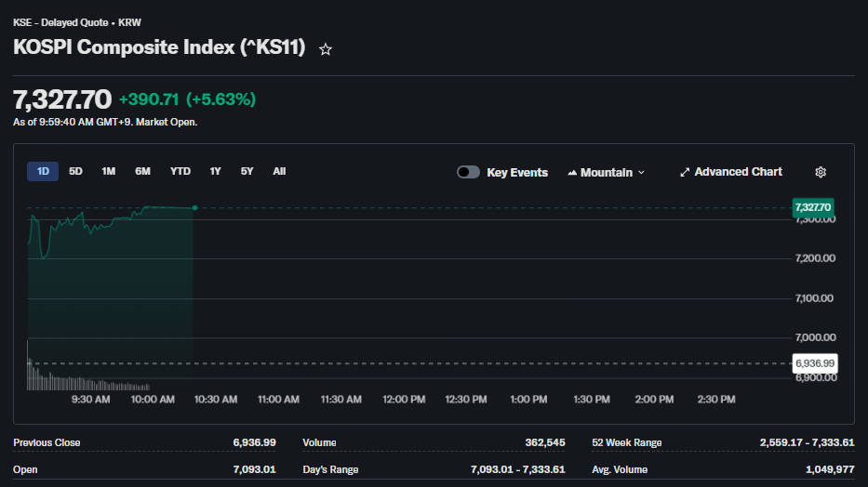Click the Volume value 362,545
868x487 pixels.
click(545, 442)
